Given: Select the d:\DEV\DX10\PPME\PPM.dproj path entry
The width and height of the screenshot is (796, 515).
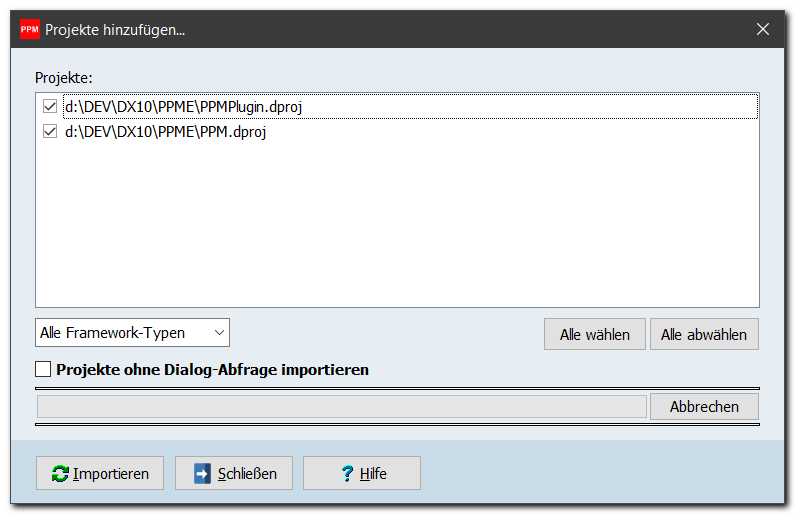Looking at the screenshot, I should (169, 131).
